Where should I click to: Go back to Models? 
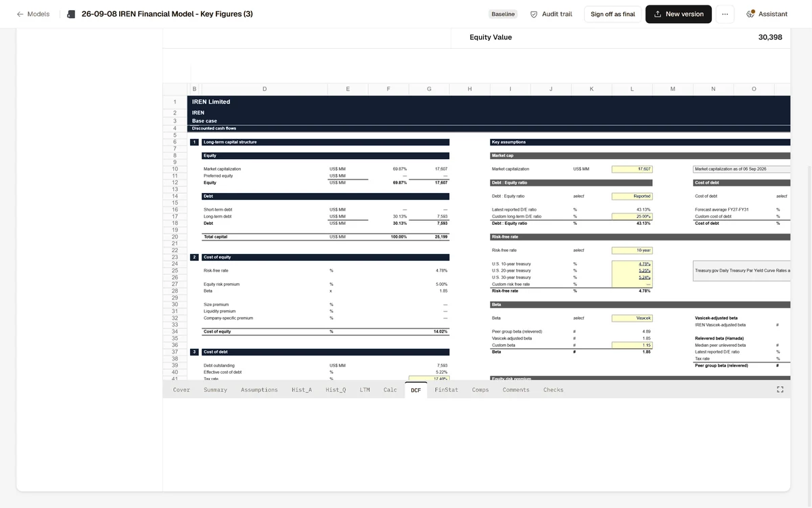(33, 14)
